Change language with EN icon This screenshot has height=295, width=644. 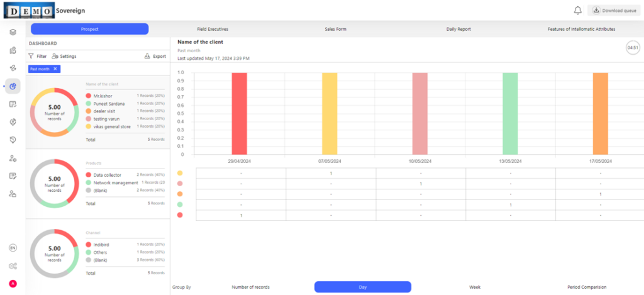(x=13, y=248)
